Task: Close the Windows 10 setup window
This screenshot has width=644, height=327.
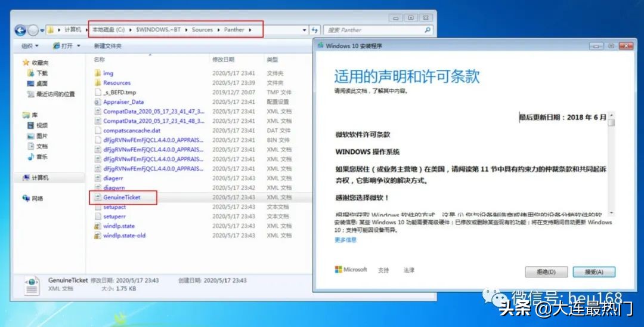Action: (626, 46)
